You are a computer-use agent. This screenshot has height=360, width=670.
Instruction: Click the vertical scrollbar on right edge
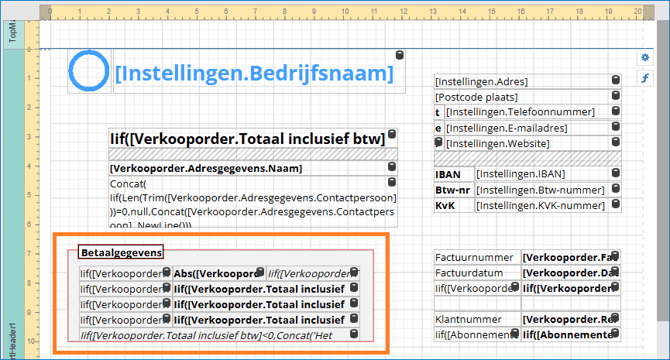663,171
